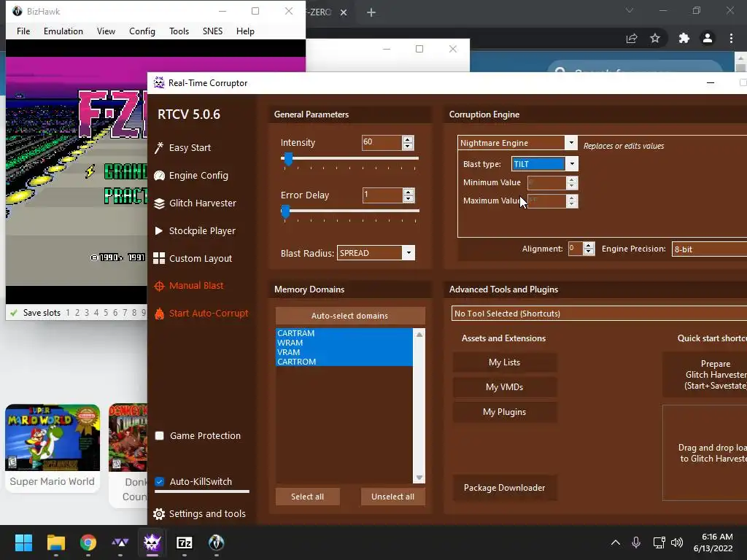Select VRAM memory domain
Viewport: 747px width, 560px height.
tap(344, 352)
